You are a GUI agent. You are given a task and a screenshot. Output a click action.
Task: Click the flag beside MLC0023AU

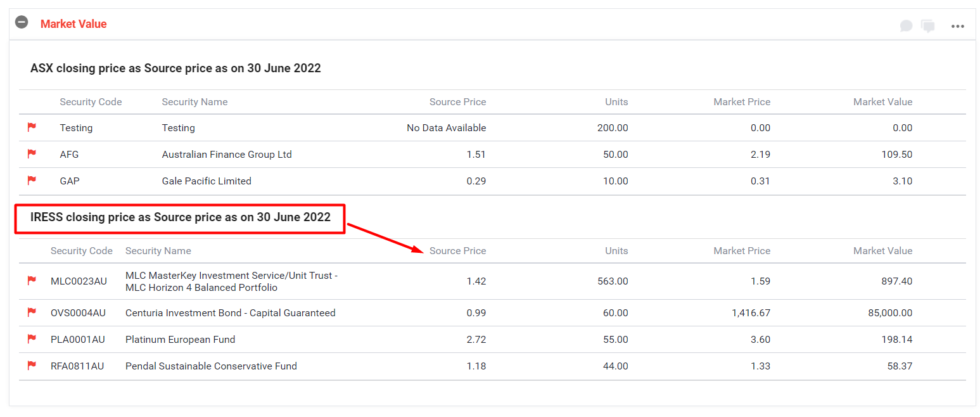pos(32,281)
